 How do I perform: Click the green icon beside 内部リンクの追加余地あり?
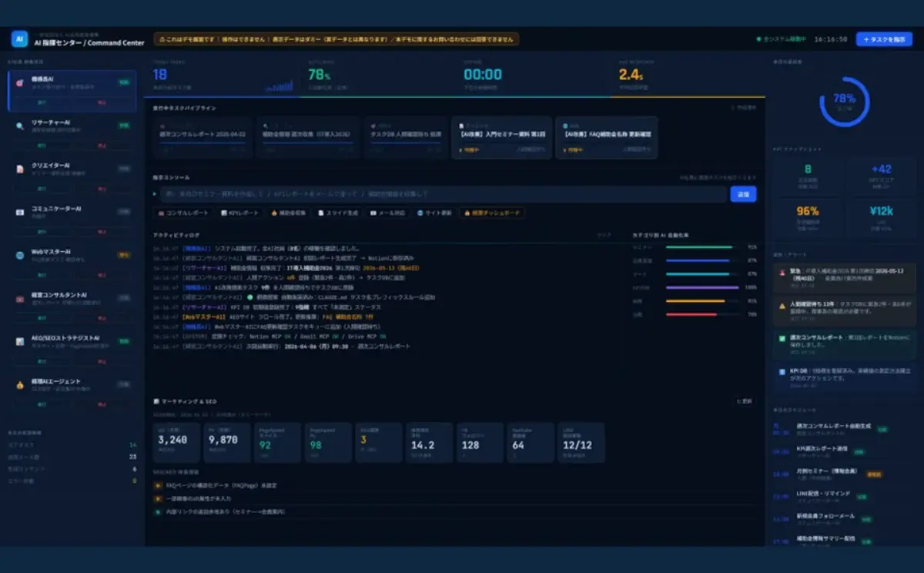(x=159, y=511)
